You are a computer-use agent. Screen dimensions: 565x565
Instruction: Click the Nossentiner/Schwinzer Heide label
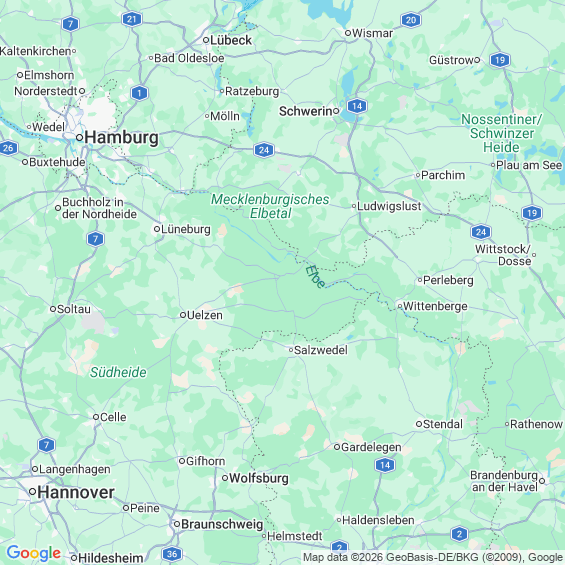point(501,133)
